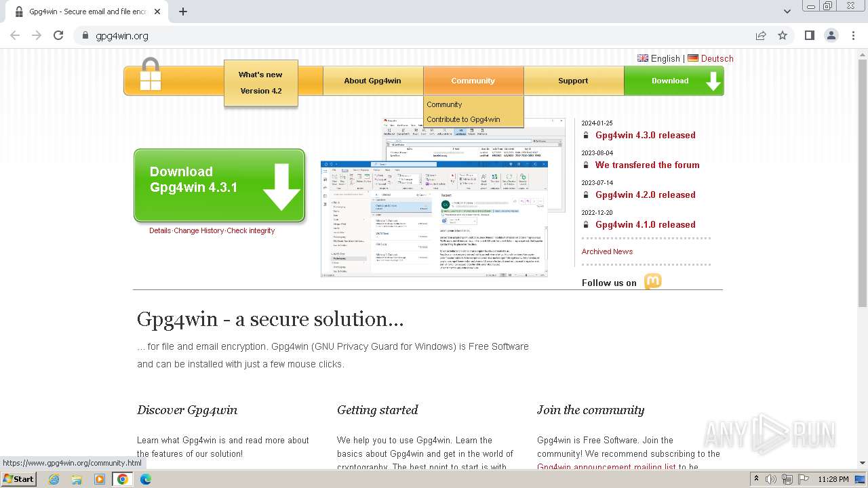Screen dimensions: 868x488
Task: Switch site language to English
Action: pyautogui.click(x=665, y=58)
